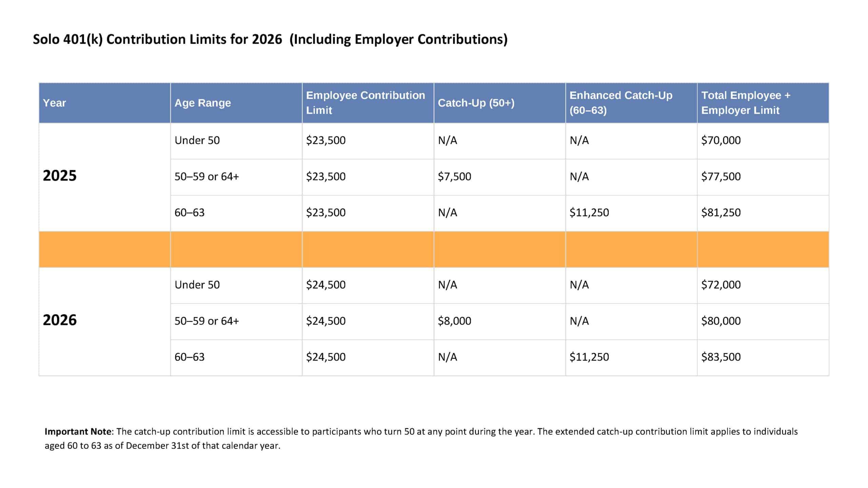Select the Year column header

pyautogui.click(x=54, y=103)
